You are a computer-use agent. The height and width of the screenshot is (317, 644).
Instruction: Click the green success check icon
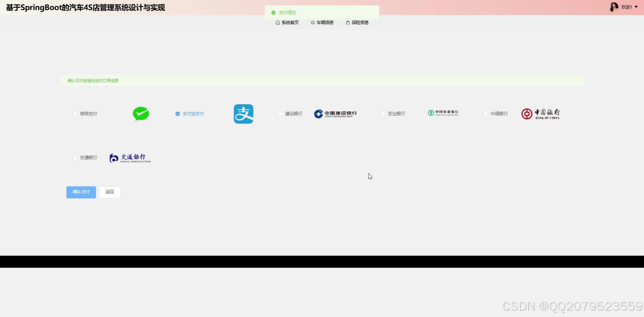[x=273, y=13]
